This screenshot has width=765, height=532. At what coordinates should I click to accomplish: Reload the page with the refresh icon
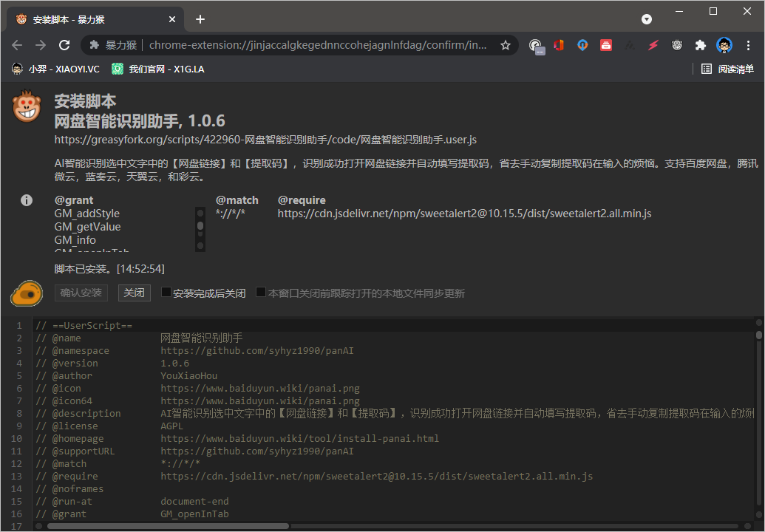64,45
